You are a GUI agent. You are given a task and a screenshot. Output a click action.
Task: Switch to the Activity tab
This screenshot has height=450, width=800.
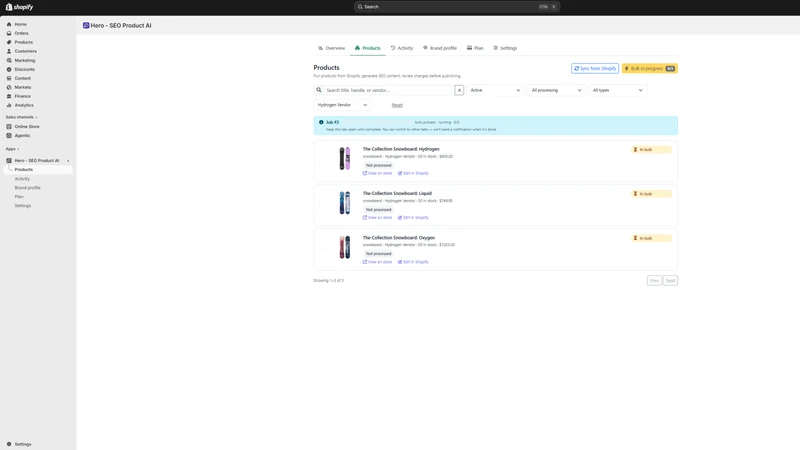402,48
